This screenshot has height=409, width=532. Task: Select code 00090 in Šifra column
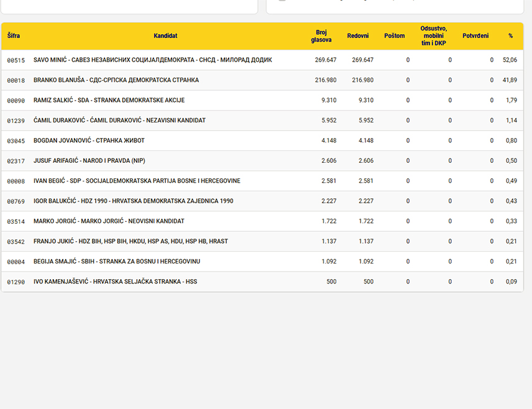click(x=16, y=101)
